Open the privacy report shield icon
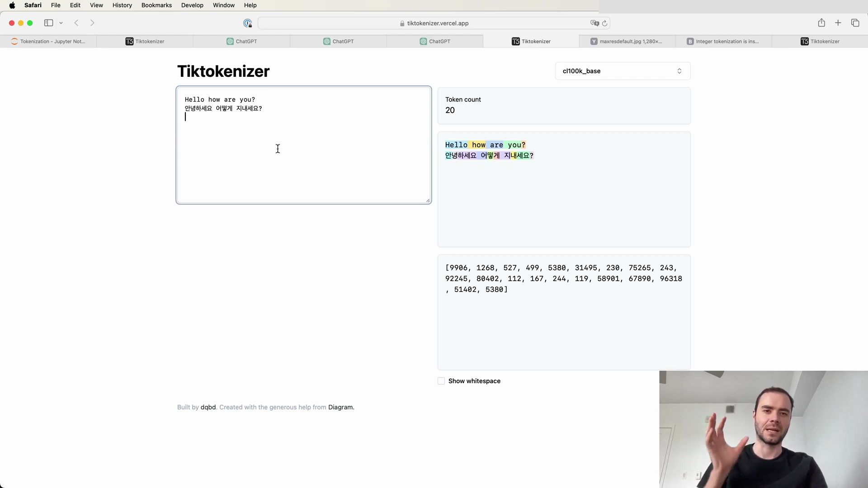Viewport: 868px width, 488px height. click(x=247, y=23)
